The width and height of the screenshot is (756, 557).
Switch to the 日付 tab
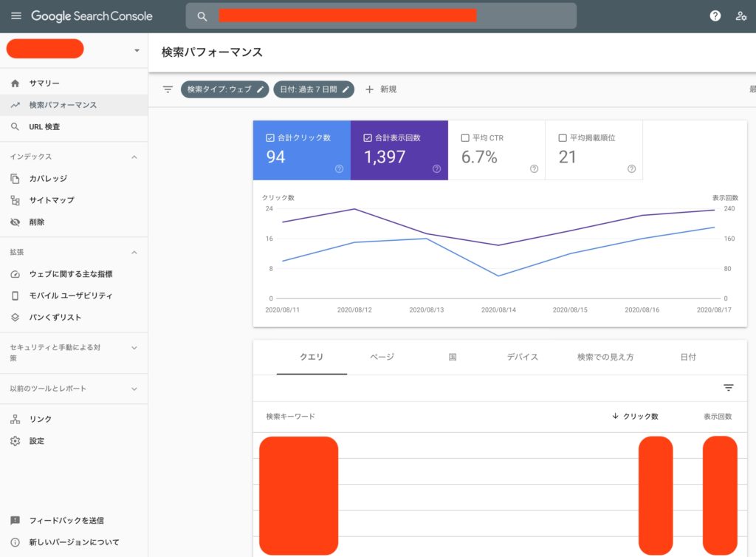688,358
